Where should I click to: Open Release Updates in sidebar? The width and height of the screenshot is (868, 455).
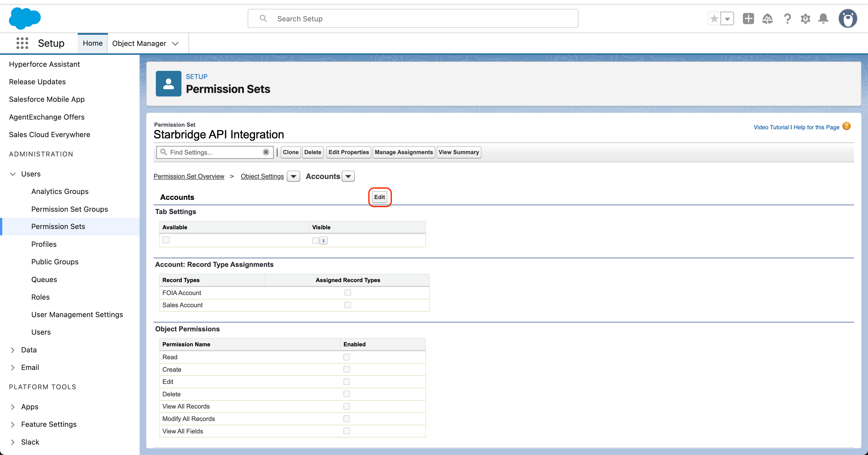pyautogui.click(x=37, y=82)
